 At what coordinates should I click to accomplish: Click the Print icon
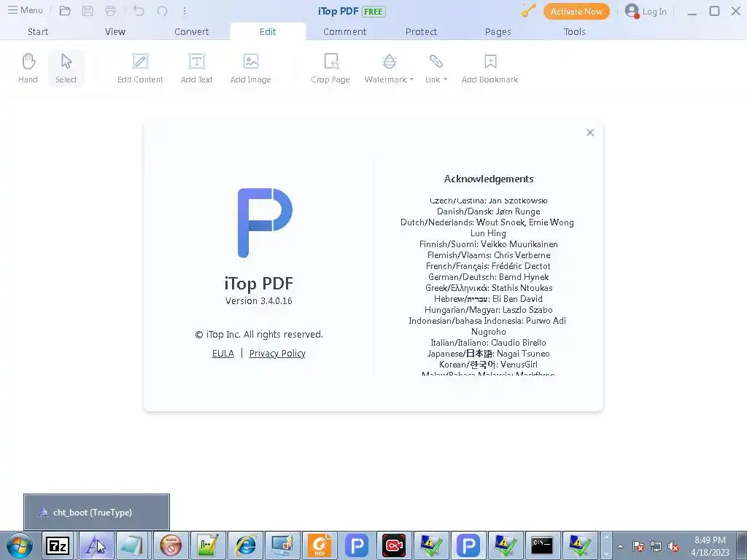[111, 11]
